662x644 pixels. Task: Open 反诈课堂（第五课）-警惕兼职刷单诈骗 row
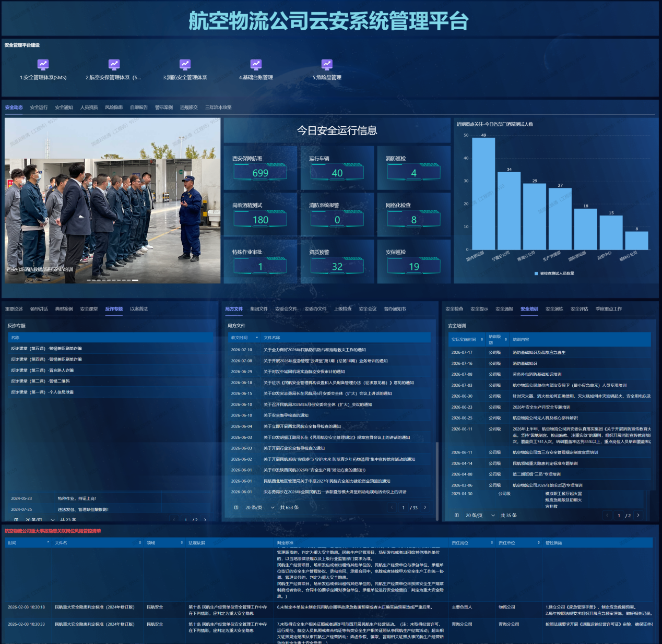pos(111,349)
